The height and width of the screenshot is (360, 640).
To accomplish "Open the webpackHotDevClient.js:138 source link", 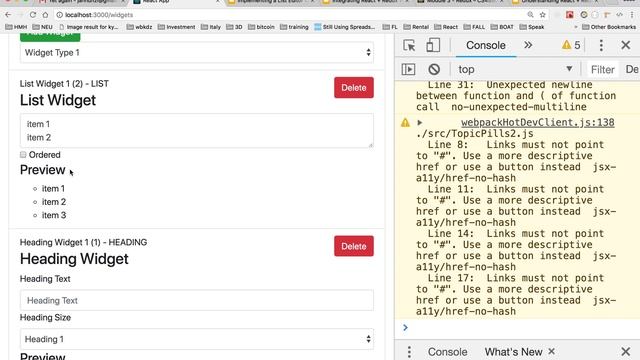I will pos(538,122).
